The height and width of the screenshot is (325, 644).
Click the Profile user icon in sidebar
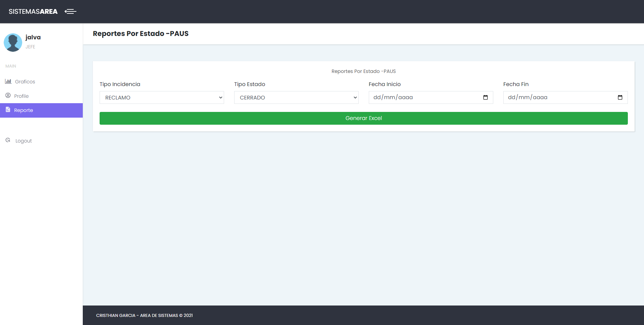pos(7,95)
